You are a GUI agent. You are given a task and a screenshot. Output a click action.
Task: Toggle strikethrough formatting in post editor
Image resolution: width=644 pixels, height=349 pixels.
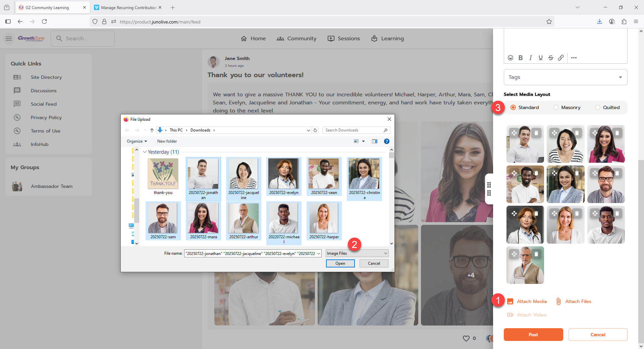[x=551, y=58]
